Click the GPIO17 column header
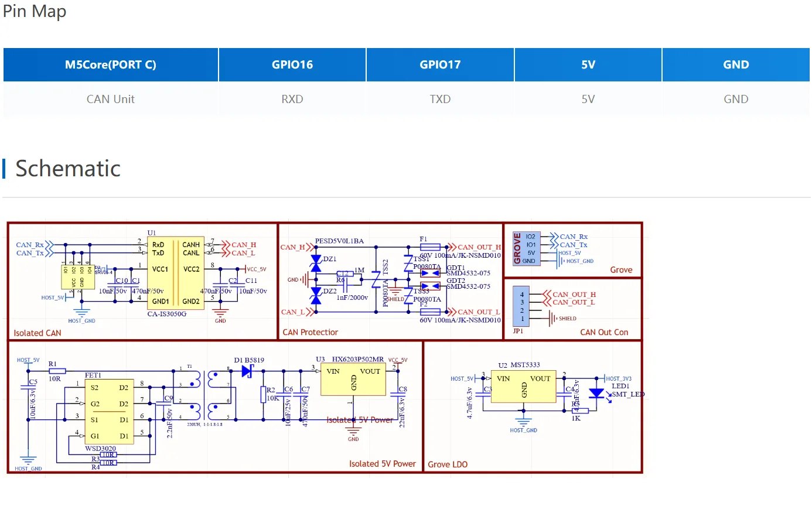 click(440, 65)
